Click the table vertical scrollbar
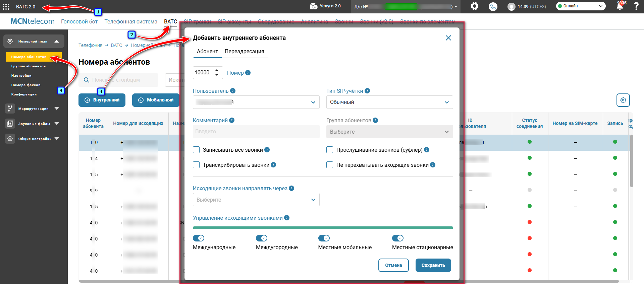Viewport: 644px width, 284px height. 631,161
